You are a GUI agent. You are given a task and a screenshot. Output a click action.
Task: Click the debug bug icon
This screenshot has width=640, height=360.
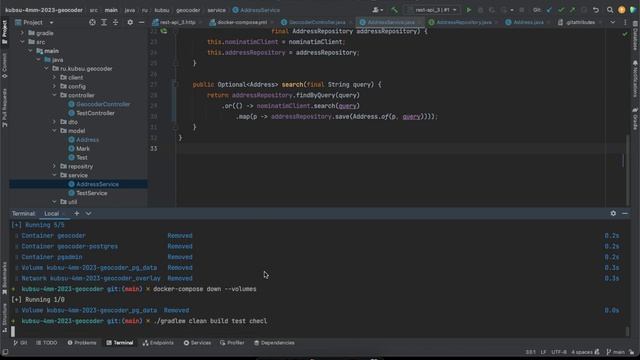coord(480,10)
